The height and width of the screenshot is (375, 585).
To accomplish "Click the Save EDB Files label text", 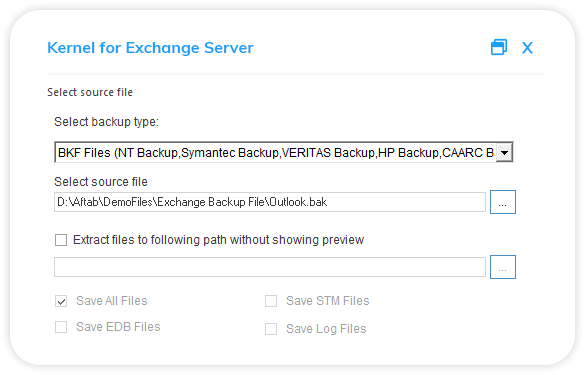I will tap(118, 327).
